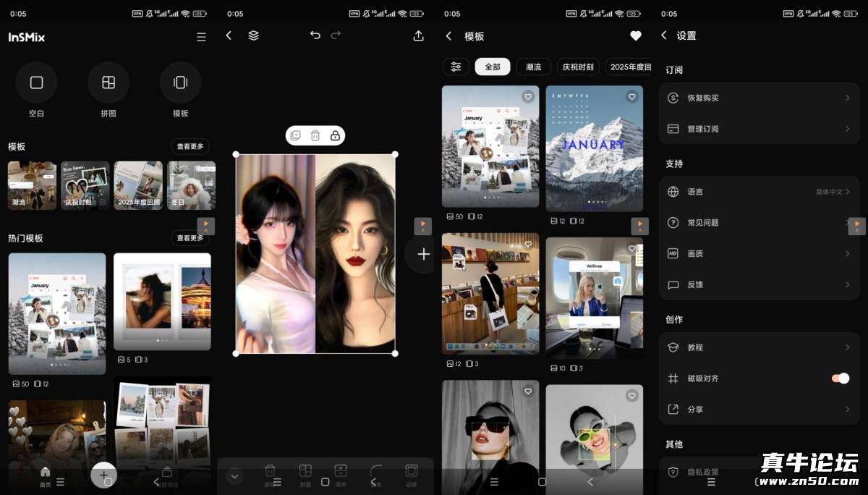
Task: Tap the share/export icon in editor
Action: tap(418, 35)
